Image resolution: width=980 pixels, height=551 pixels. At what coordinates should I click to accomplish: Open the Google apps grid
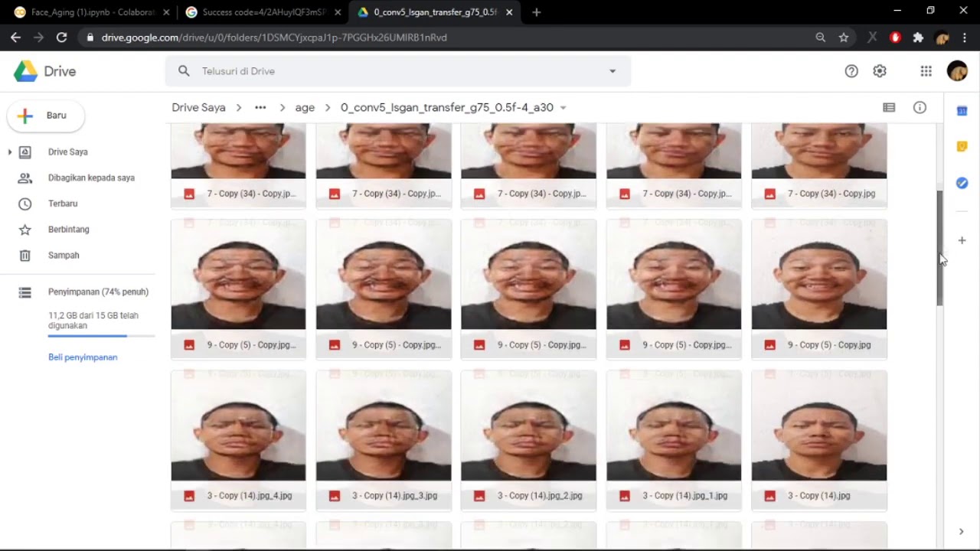click(926, 71)
